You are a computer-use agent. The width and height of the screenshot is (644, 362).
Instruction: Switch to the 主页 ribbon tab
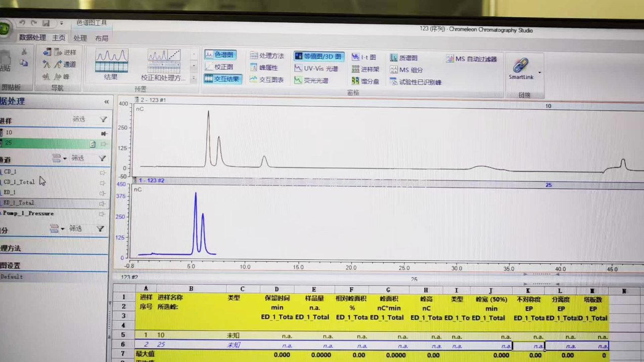[x=59, y=38]
